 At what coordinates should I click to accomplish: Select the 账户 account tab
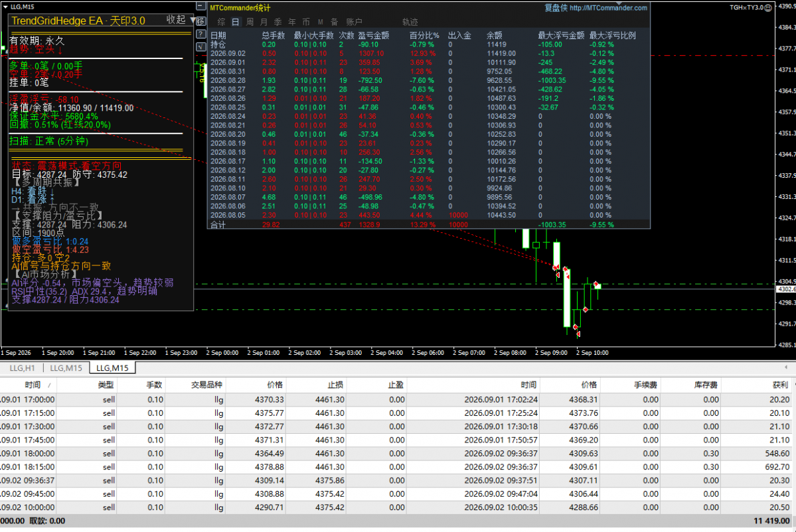point(354,22)
